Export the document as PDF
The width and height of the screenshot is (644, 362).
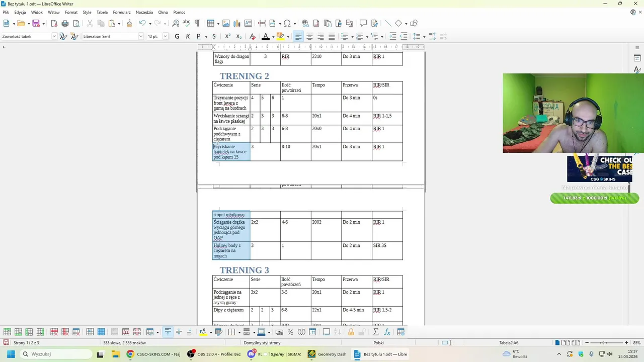click(54, 23)
